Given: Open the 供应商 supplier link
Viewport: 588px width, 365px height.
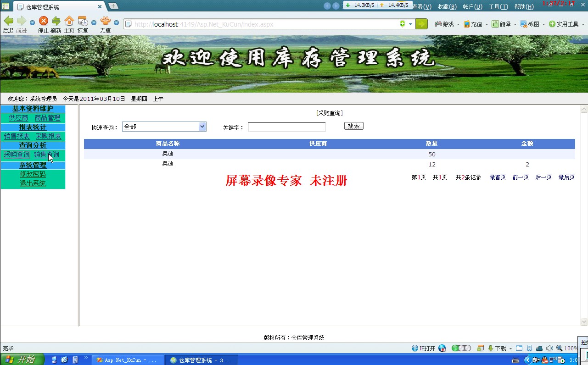Looking at the screenshot, I should 18,118.
